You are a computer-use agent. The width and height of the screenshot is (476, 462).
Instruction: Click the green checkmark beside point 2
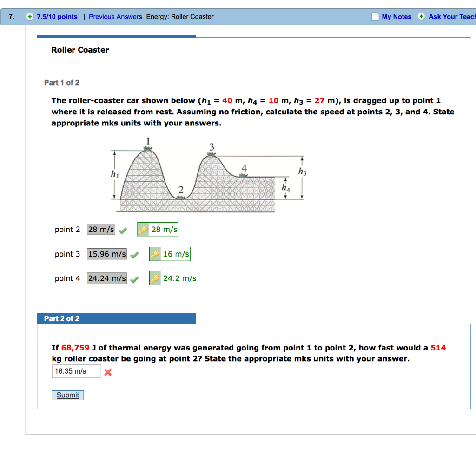123,231
